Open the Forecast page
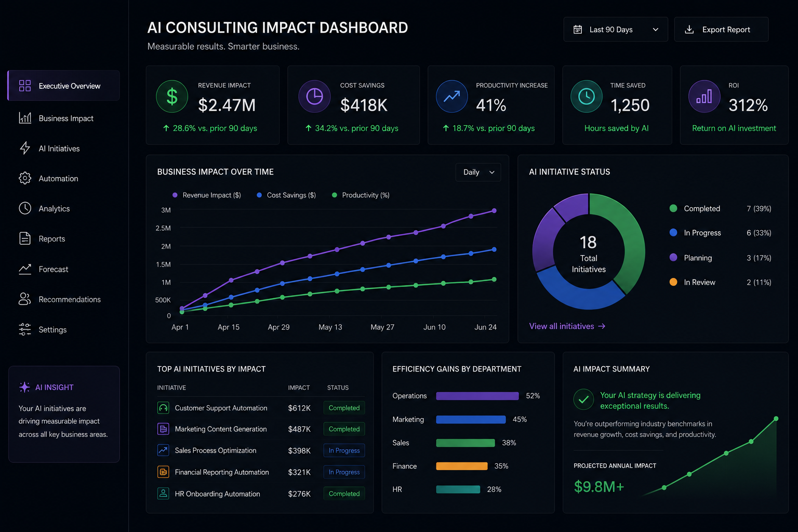 coord(64,269)
